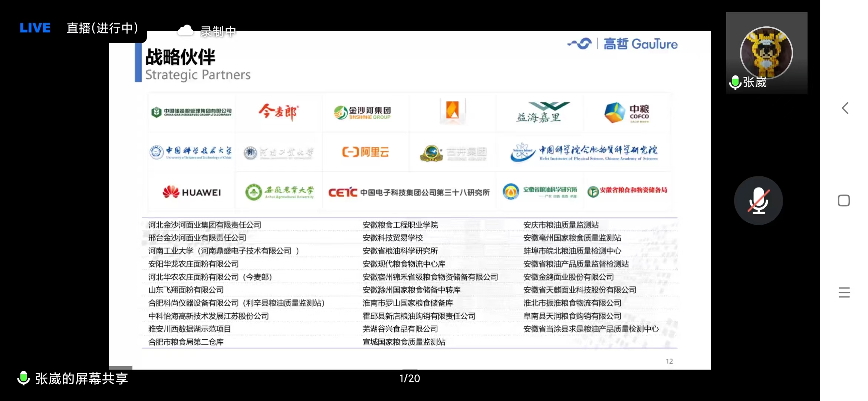Click the Strategic Partners subtitle

198,75
